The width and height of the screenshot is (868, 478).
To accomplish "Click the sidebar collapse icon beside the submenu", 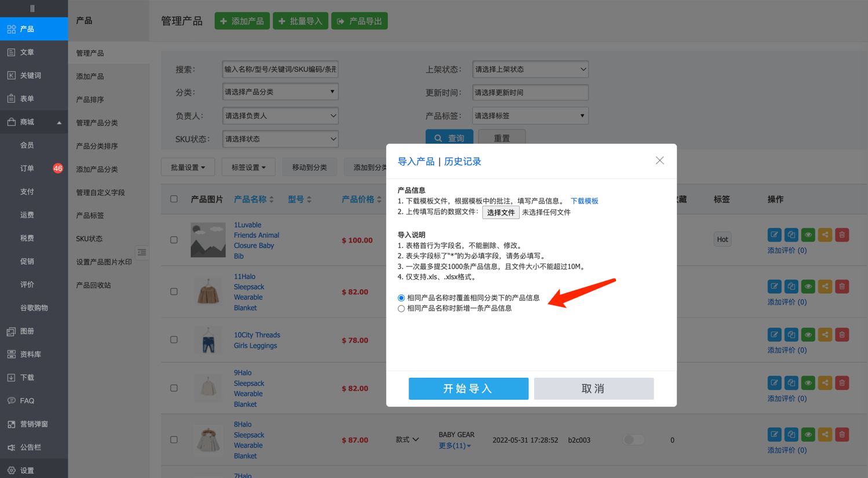I will click(x=142, y=252).
